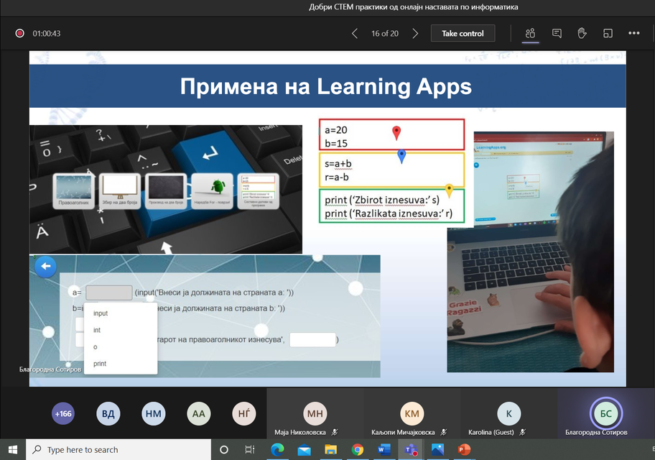Open the Windows Start menu
Screen dimensions: 655x460
coord(13,450)
